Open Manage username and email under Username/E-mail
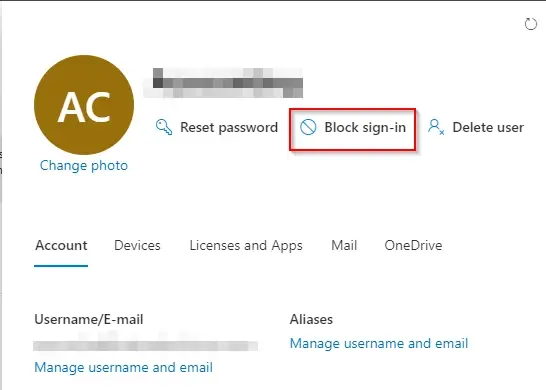 tap(123, 367)
